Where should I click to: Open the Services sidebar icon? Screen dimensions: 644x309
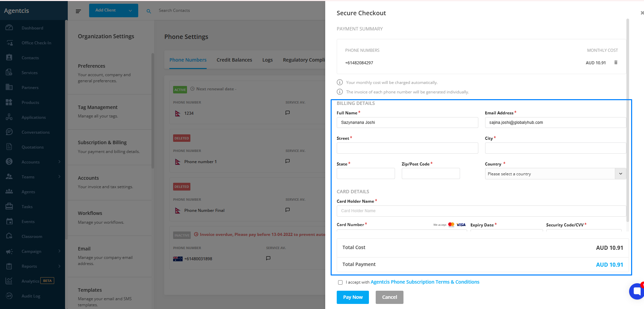(x=9, y=72)
